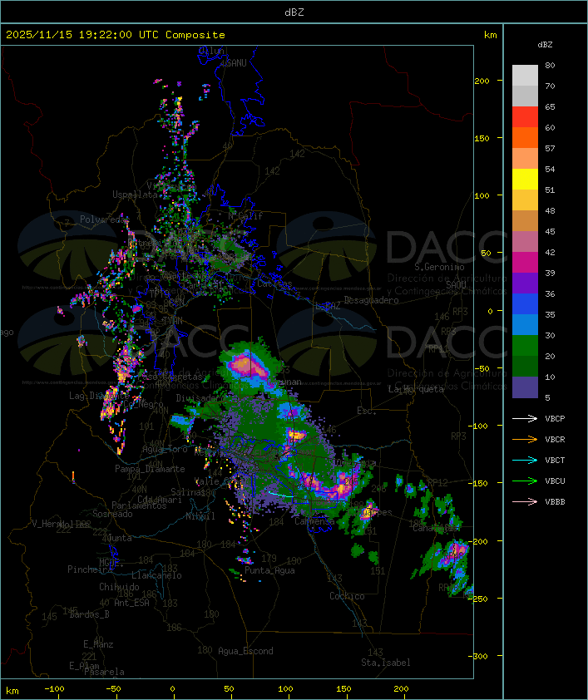588x700 pixels.
Task: Click the pink VBBB arrow icon
Action: [x=525, y=502]
